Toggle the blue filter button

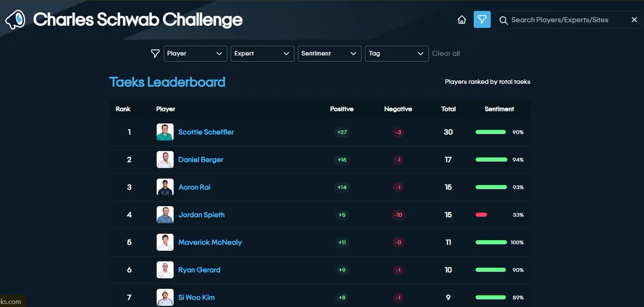[482, 20]
